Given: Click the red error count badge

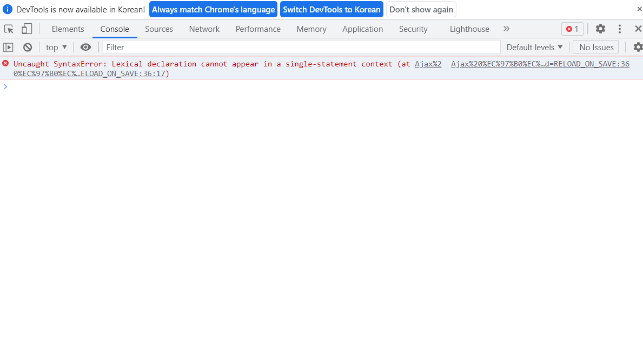Looking at the screenshot, I should click(572, 29).
